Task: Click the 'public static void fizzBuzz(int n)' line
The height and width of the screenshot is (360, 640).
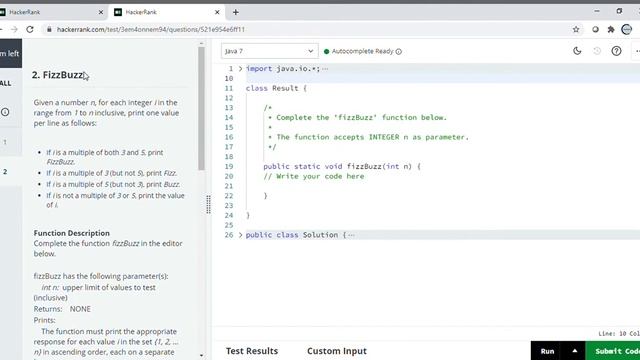Action: 342,167
